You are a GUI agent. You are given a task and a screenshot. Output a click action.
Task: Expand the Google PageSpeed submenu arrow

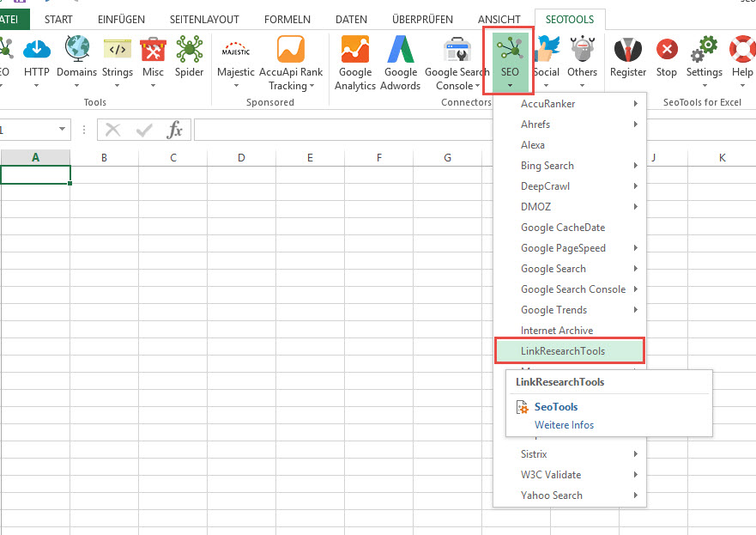point(636,248)
